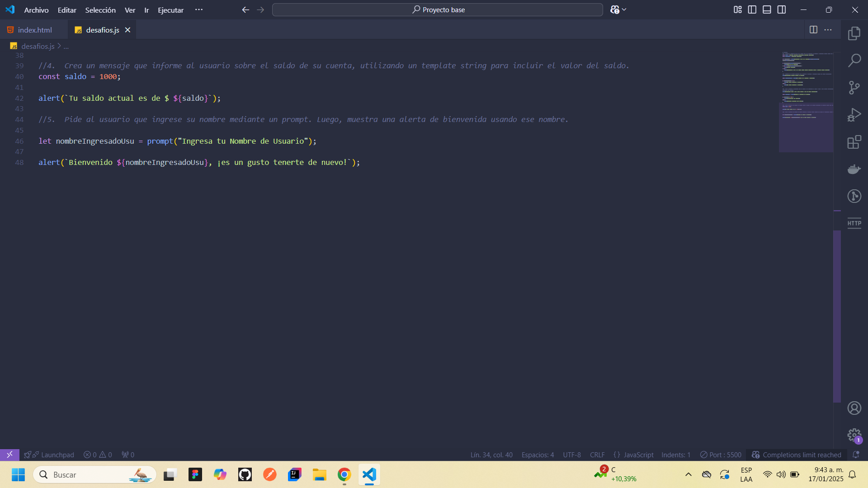Toggle the primary side bar
This screenshot has width=868, height=488.
752,9
